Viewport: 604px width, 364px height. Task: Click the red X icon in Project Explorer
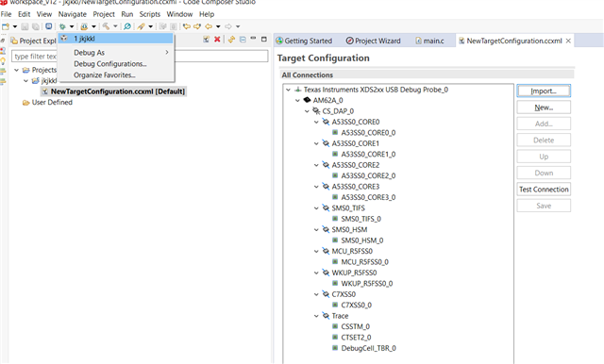(217, 40)
